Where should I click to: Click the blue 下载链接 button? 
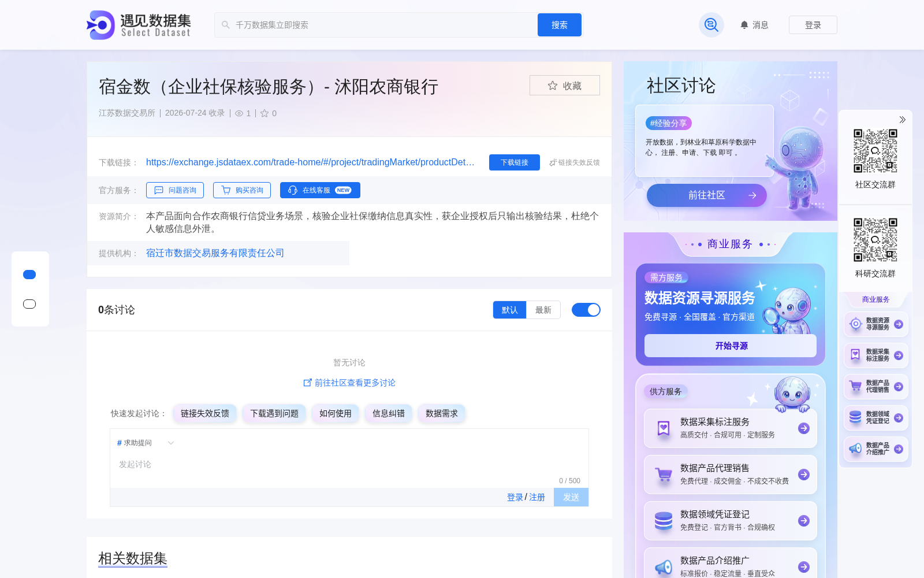pos(515,162)
